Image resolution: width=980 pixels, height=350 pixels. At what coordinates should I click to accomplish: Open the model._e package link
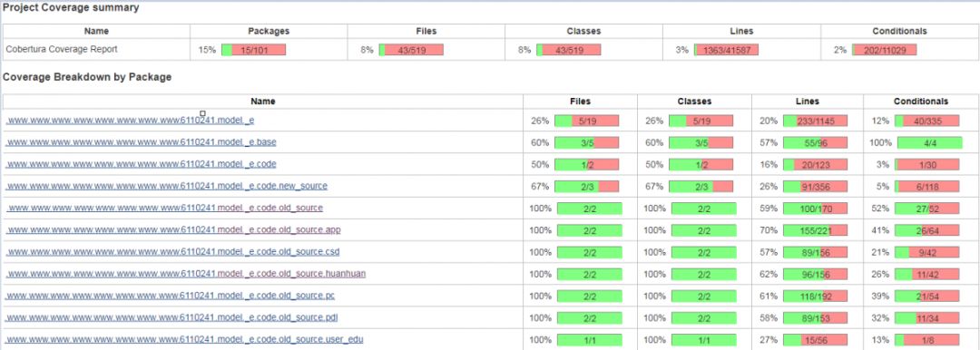(130, 121)
